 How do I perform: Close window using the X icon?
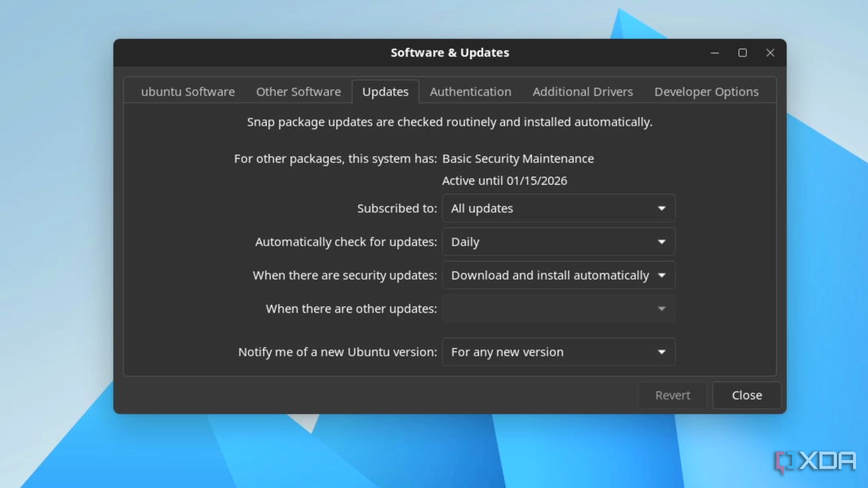pos(770,53)
